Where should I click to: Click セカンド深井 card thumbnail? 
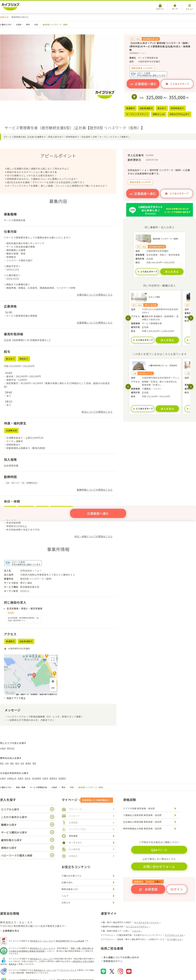pos(139,297)
